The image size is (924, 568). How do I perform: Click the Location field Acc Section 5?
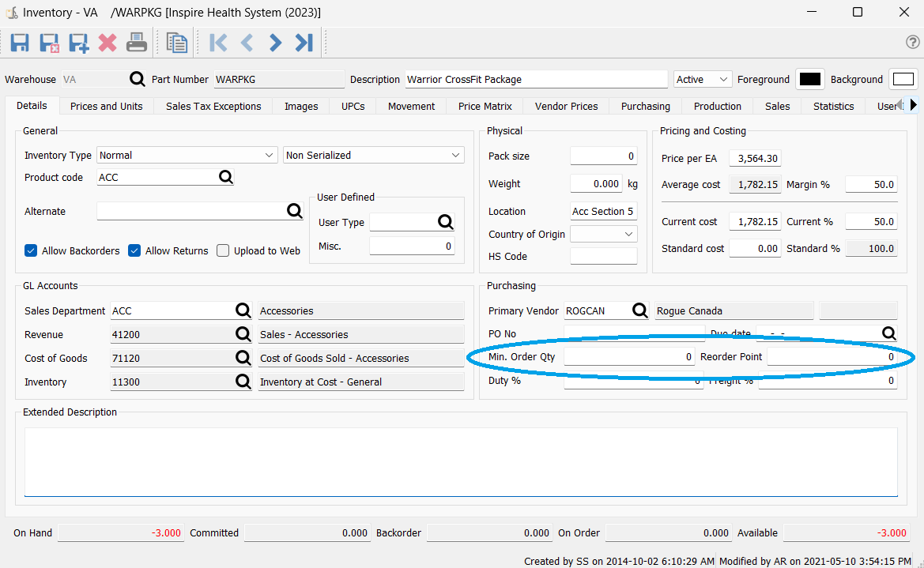tap(603, 211)
